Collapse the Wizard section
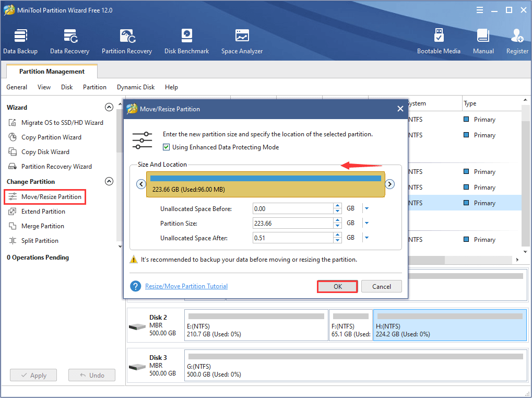This screenshot has height=398, width=532. (x=109, y=107)
